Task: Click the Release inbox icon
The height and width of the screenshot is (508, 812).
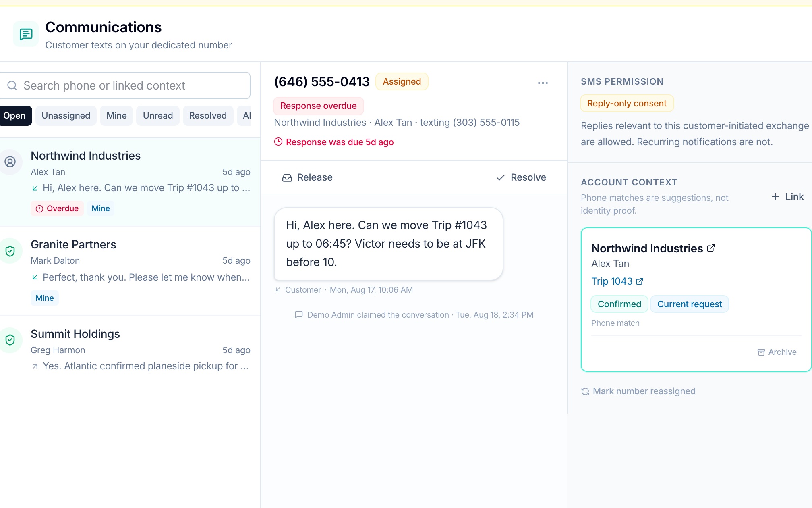Action: [x=287, y=178]
